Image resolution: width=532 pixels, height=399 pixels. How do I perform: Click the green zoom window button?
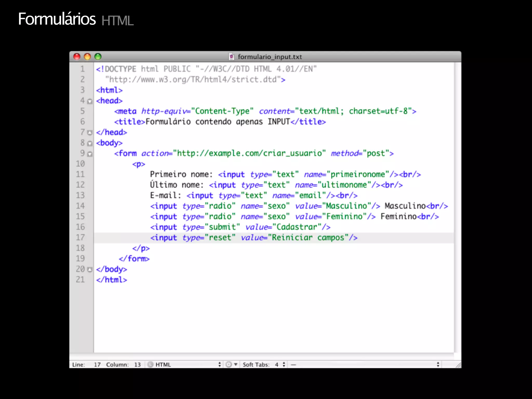pyautogui.click(x=98, y=56)
